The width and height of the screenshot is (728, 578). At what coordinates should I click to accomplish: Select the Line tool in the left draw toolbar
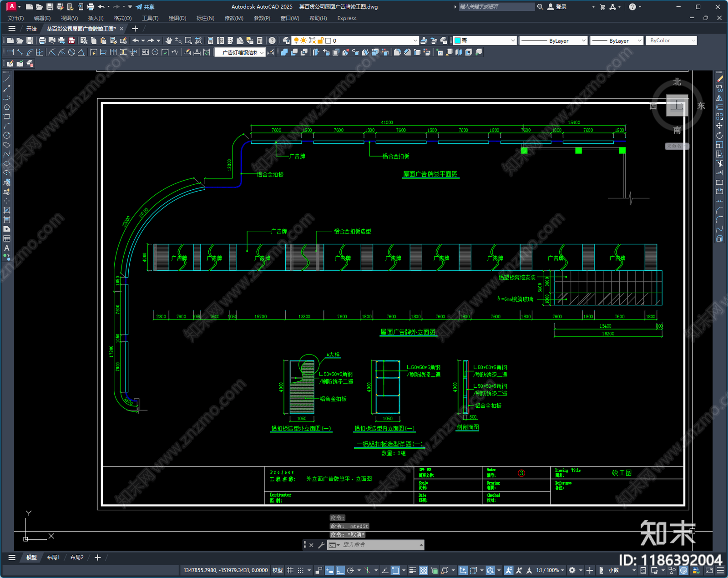[7, 79]
